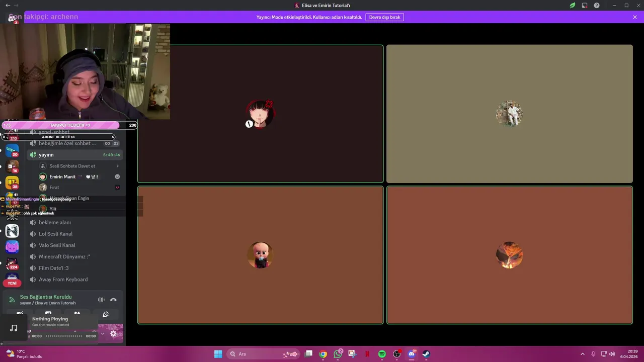The image size is (644, 362).
Task: Show hidden system tray icons chevron
Action: click(x=583, y=354)
